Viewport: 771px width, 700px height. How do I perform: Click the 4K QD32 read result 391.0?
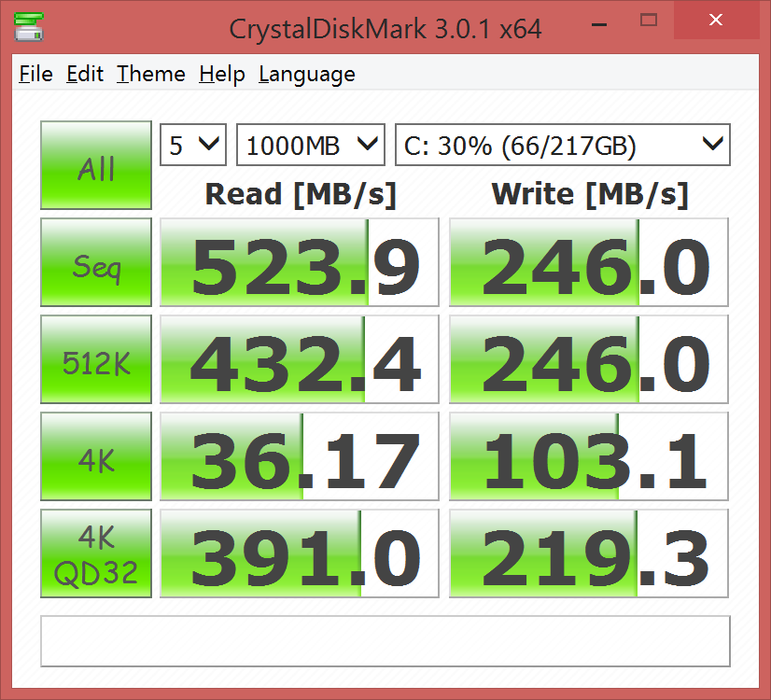click(x=300, y=553)
